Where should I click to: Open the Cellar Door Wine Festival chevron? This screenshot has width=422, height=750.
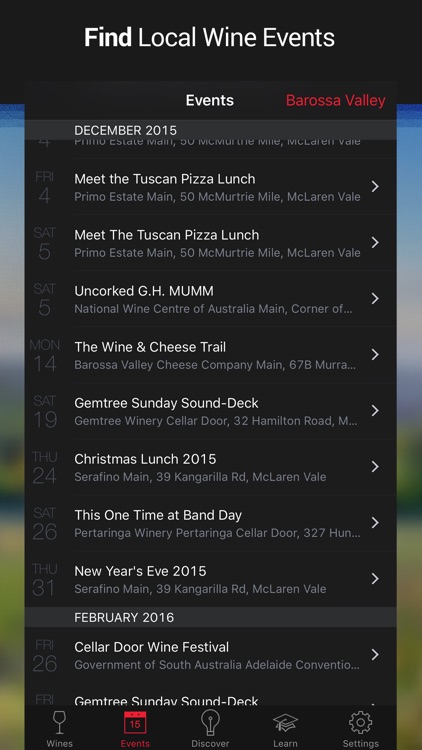[375, 654]
